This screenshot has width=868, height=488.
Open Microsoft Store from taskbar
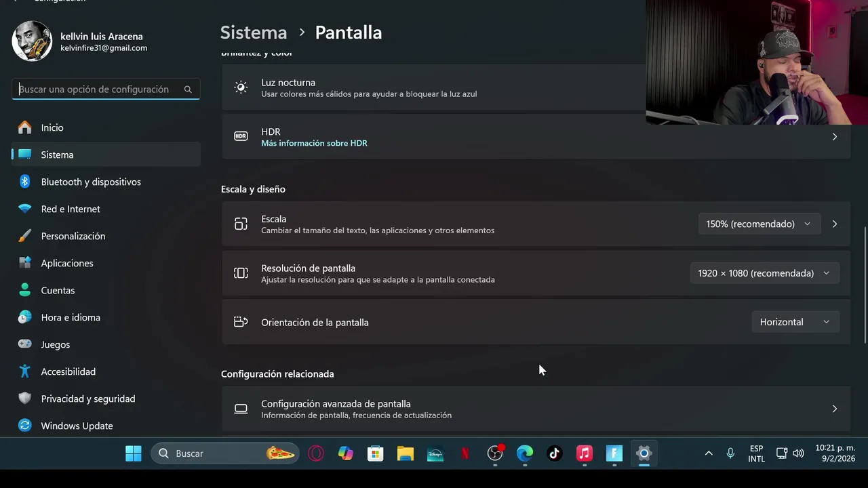[376, 453]
